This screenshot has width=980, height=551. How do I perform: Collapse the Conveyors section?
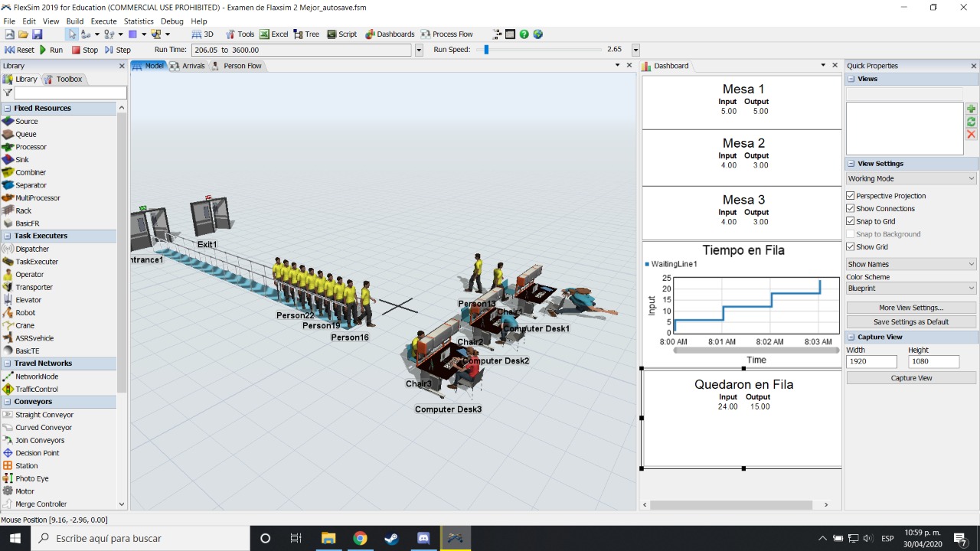(7, 402)
